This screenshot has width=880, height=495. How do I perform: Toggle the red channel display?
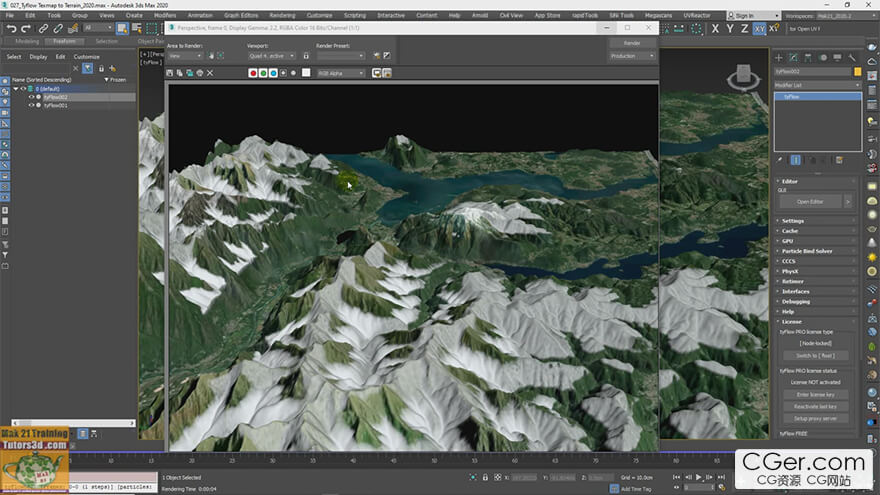pyautogui.click(x=253, y=73)
